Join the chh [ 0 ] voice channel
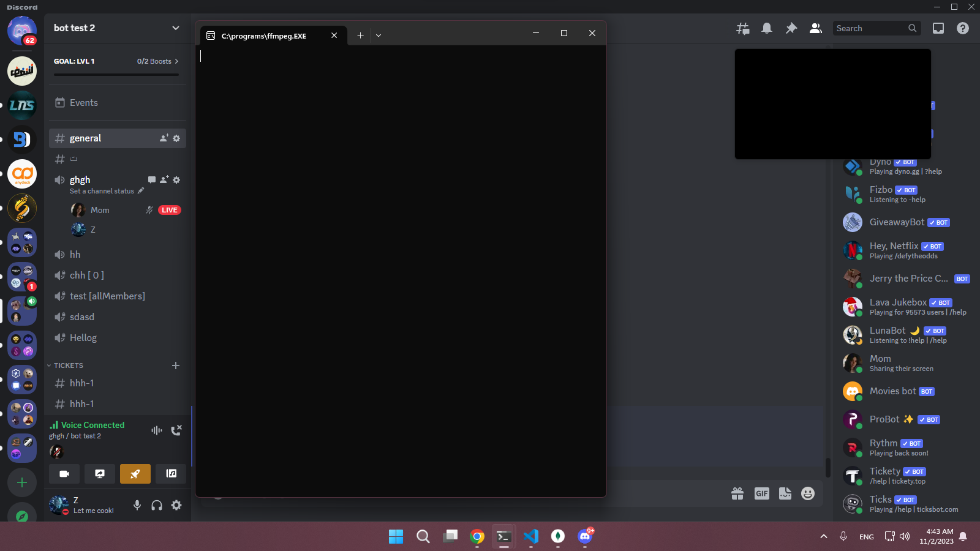This screenshot has width=980, height=551. pyautogui.click(x=116, y=275)
